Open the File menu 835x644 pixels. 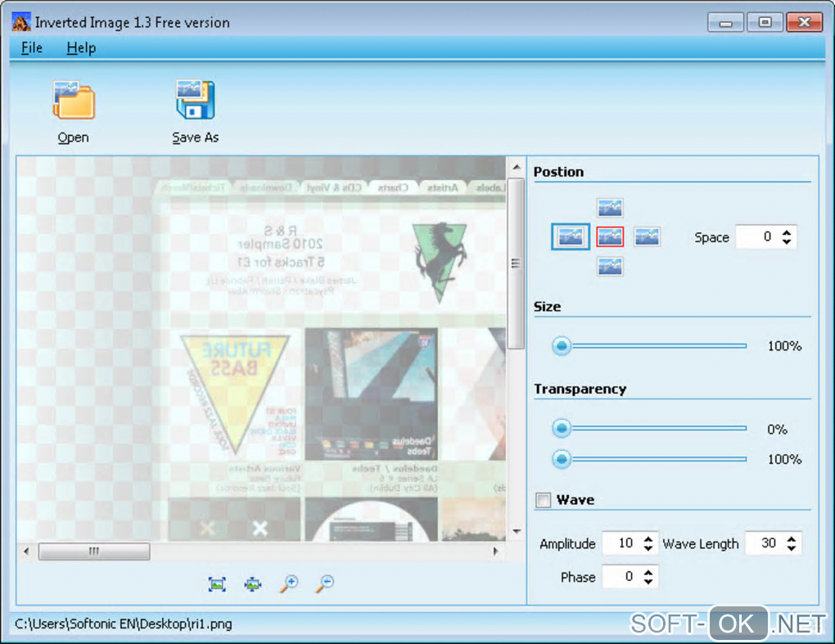31,48
